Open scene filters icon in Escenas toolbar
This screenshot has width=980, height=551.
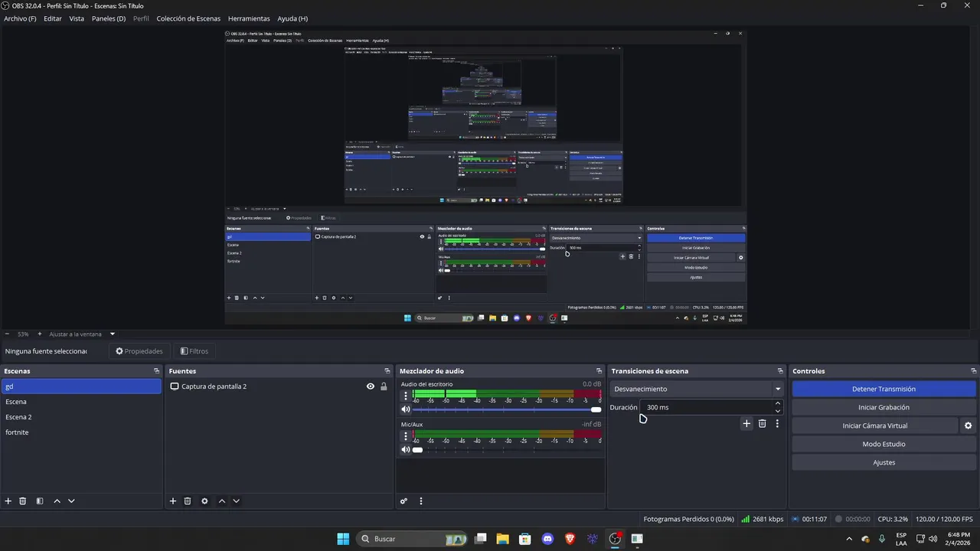tap(40, 501)
